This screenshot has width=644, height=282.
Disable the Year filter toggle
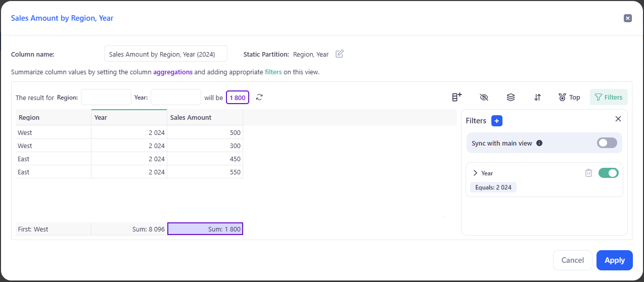[x=608, y=173]
